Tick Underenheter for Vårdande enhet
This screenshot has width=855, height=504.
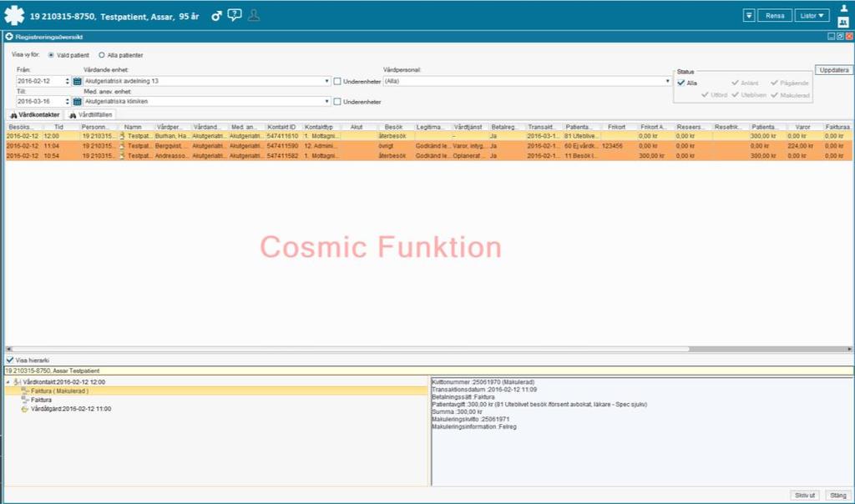tap(337, 81)
